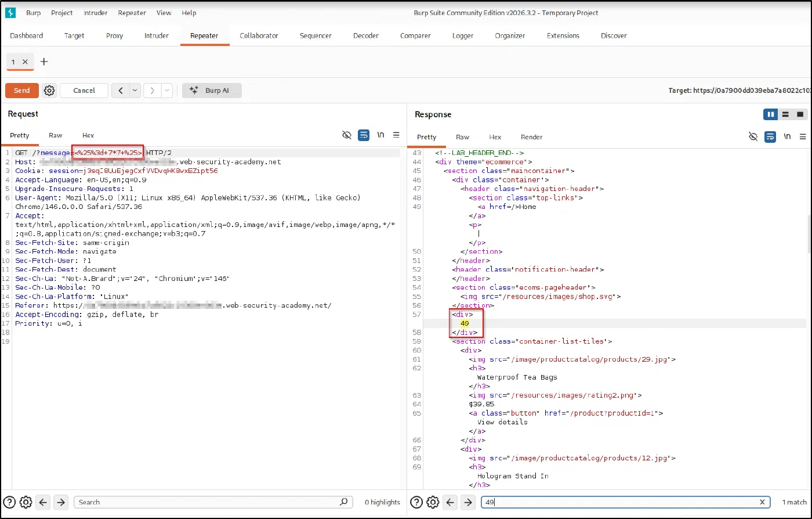Switch to the Logger tab
Viewport: 812px width, 519px height.
[463, 35]
